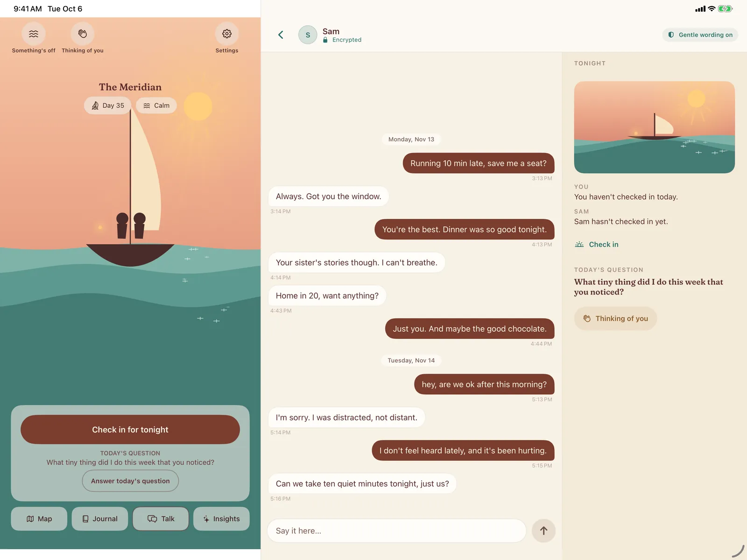Image resolution: width=747 pixels, height=560 pixels.
Task: Open Sam's avatar circle
Action: (x=308, y=35)
